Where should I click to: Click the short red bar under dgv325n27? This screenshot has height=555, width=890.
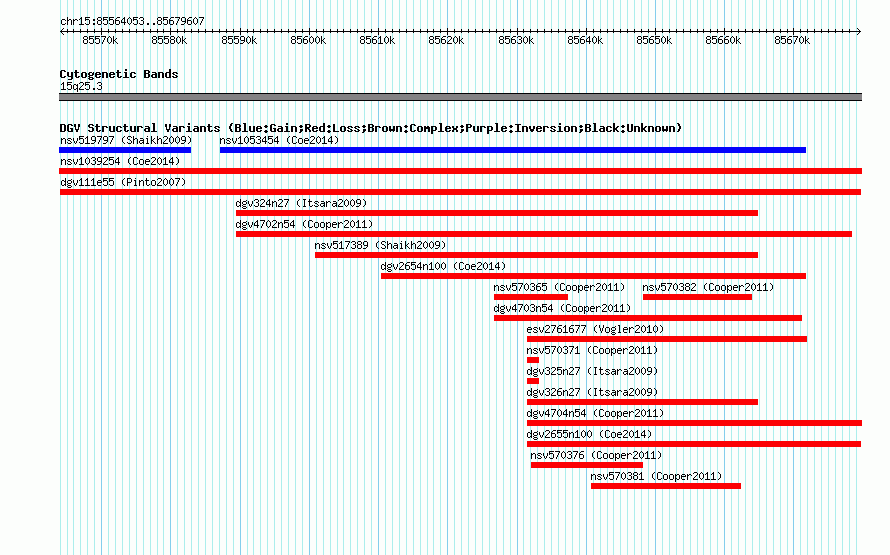pos(532,381)
